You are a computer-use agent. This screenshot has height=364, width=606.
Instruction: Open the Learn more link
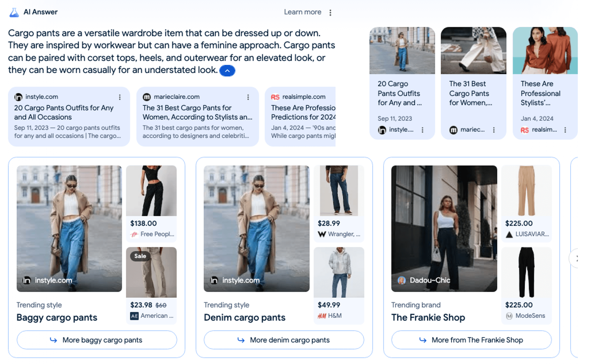302,12
